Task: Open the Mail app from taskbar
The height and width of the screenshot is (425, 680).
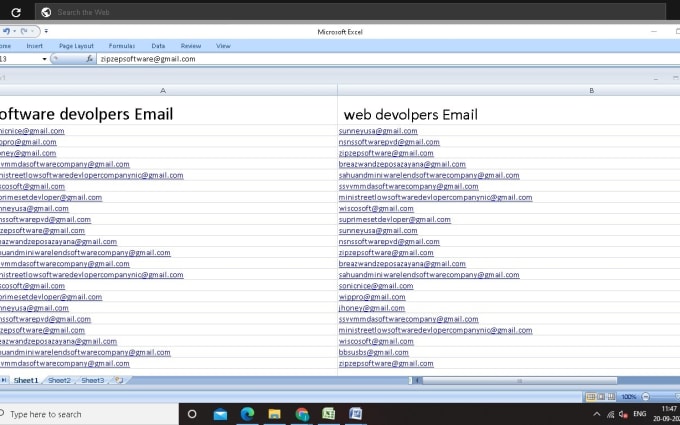Action: pos(220,414)
